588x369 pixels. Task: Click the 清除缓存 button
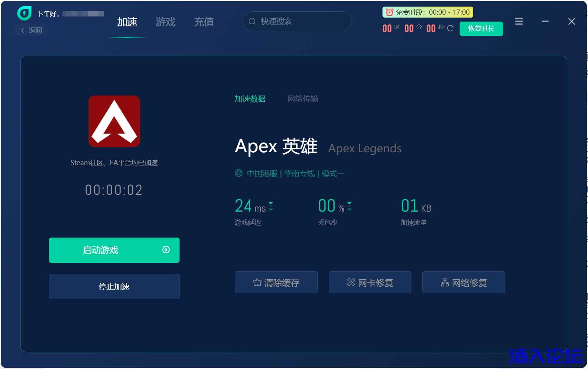coord(276,282)
